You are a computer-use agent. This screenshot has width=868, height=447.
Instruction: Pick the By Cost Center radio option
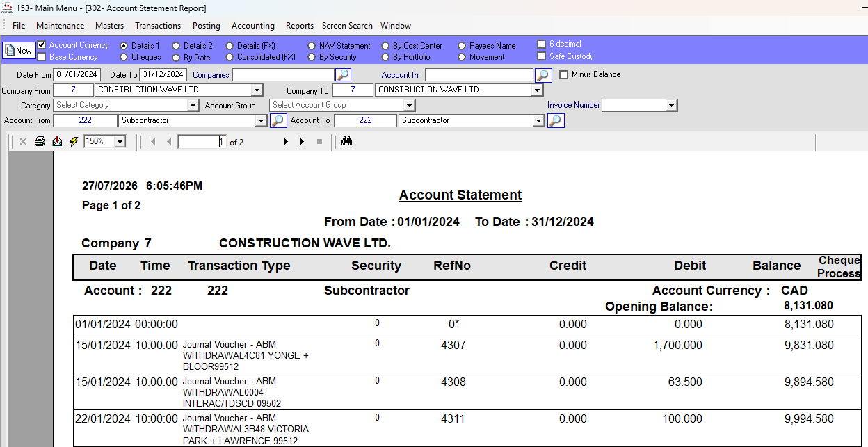385,46
